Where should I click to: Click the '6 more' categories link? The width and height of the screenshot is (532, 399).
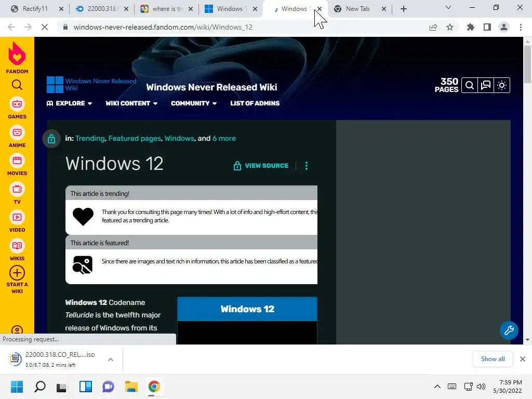click(x=224, y=138)
